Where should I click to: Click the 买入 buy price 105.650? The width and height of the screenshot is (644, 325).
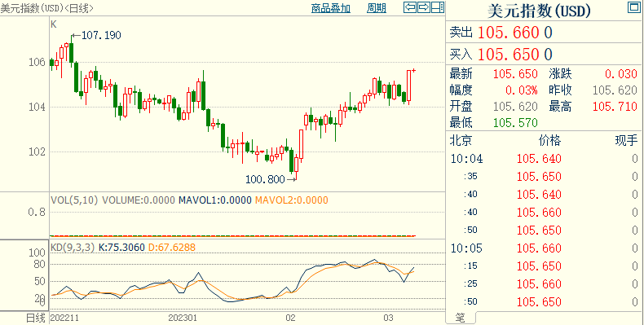pyautogui.click(x=509, y=54)
